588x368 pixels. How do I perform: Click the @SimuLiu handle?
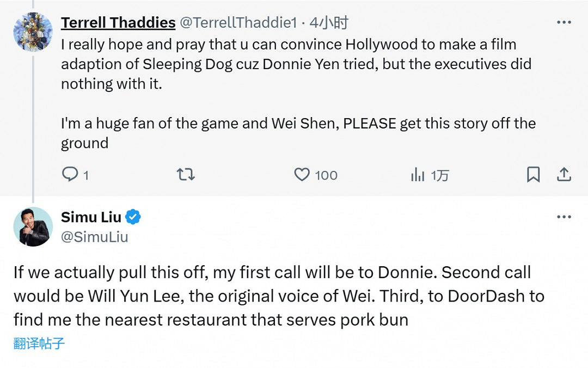[95, 237]
